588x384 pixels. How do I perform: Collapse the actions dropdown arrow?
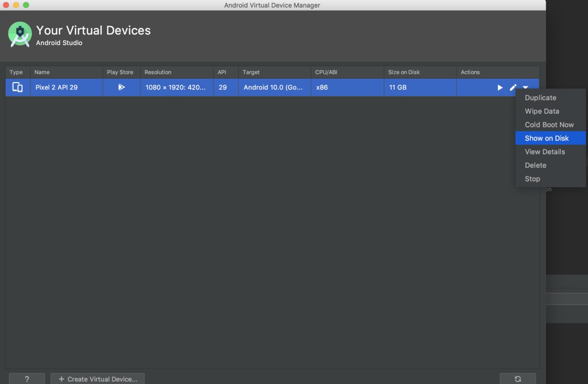pyautogui.click(x=526, y=87)
